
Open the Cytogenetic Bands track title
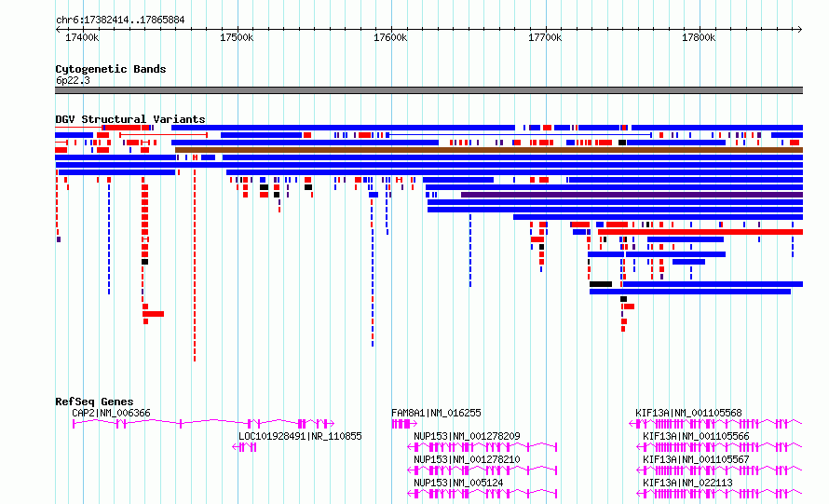click(x=111, y=69)
